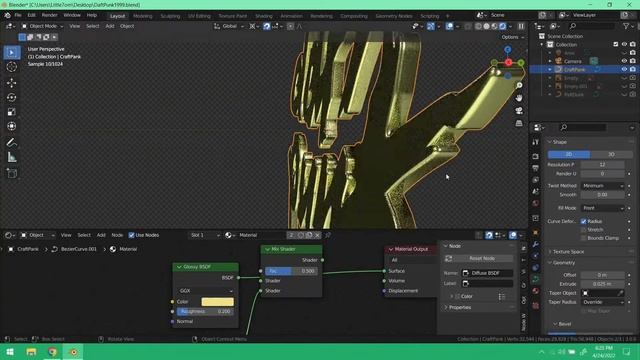The width and height of the screenshot is (640, 360).
Task: Toggle camera view icon in viewport
Action: click(519, 111)
